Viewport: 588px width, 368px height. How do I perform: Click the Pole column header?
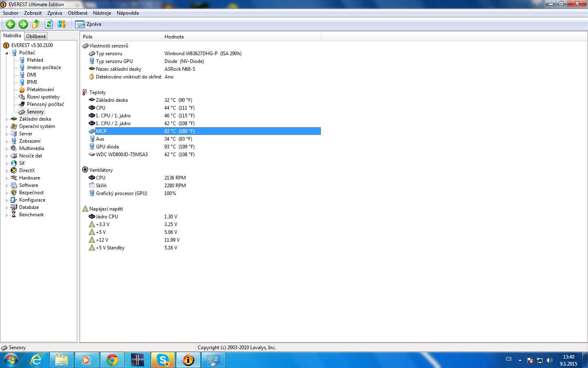[121, 37]
